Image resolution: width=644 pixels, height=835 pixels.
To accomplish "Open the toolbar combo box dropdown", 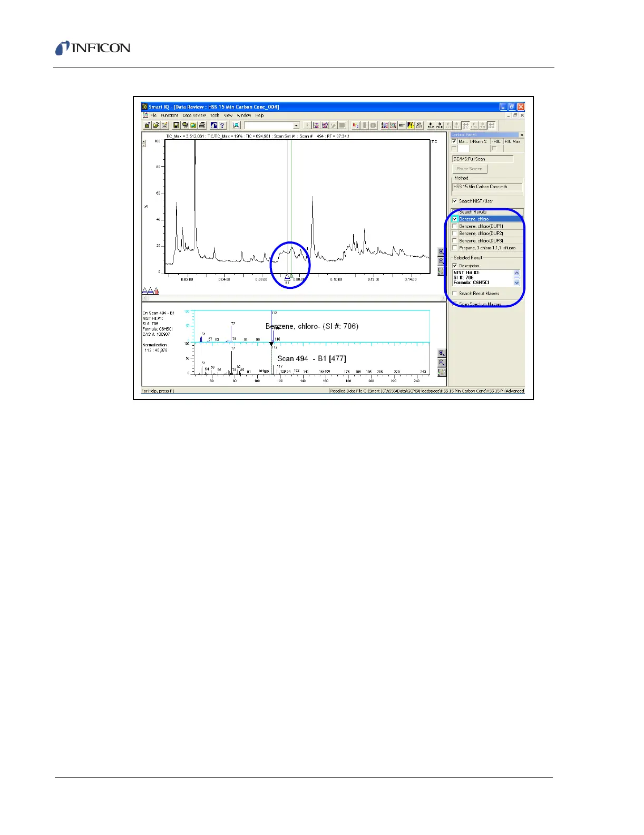I will click(x=296, y=125).
